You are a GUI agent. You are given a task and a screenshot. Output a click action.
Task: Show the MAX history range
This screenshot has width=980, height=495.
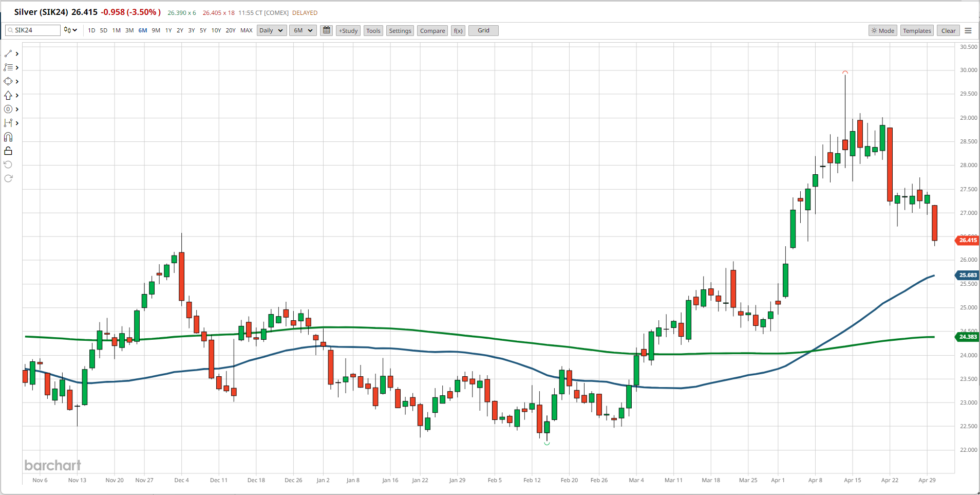pos(247,30)
